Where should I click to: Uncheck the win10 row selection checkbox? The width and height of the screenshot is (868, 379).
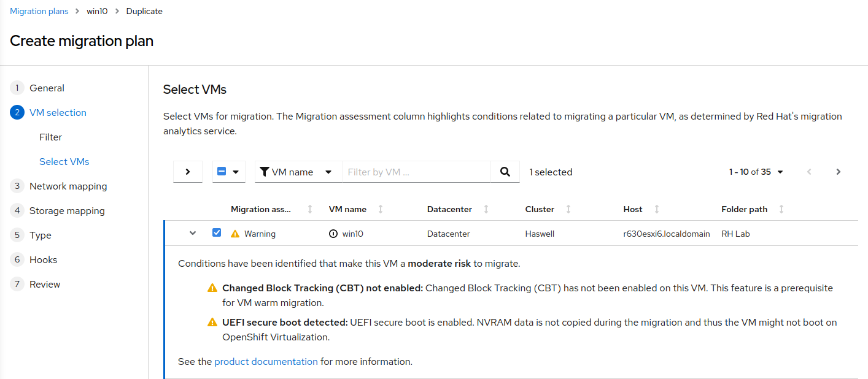point(216,233)
